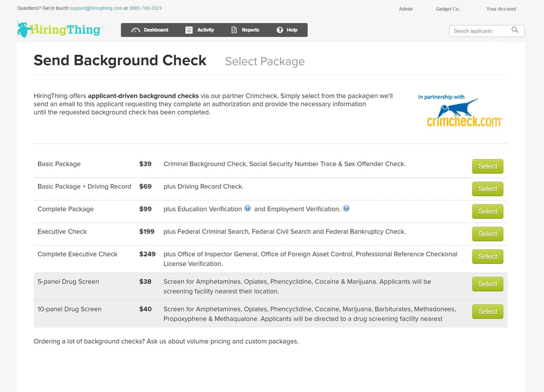Open the Dashboard menu item
Image resolution: width=544 pixels, height=392 pixels.
pyautogui.click(x=150, y=30)
